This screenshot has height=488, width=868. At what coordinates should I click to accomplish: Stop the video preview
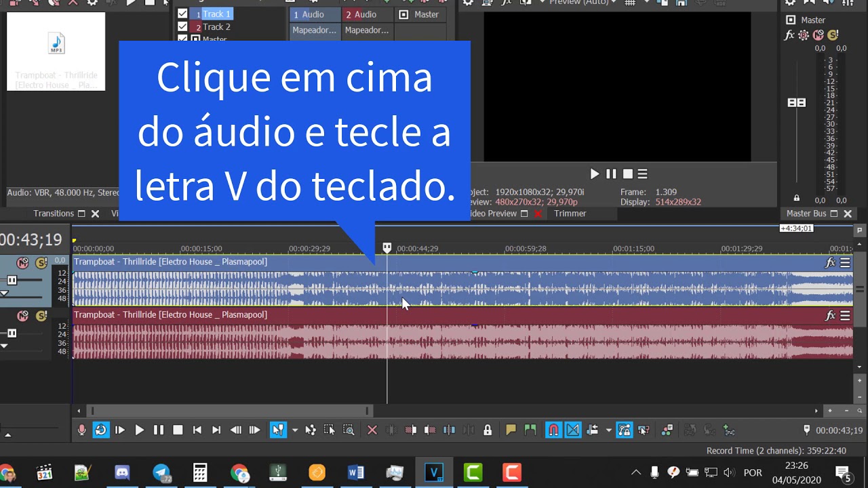(x=627, y=174)
